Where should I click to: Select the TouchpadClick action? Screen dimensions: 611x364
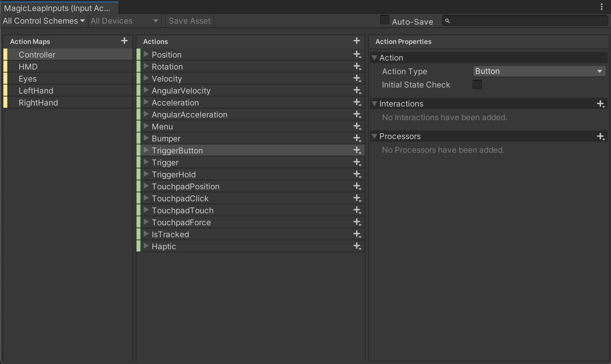180,199
